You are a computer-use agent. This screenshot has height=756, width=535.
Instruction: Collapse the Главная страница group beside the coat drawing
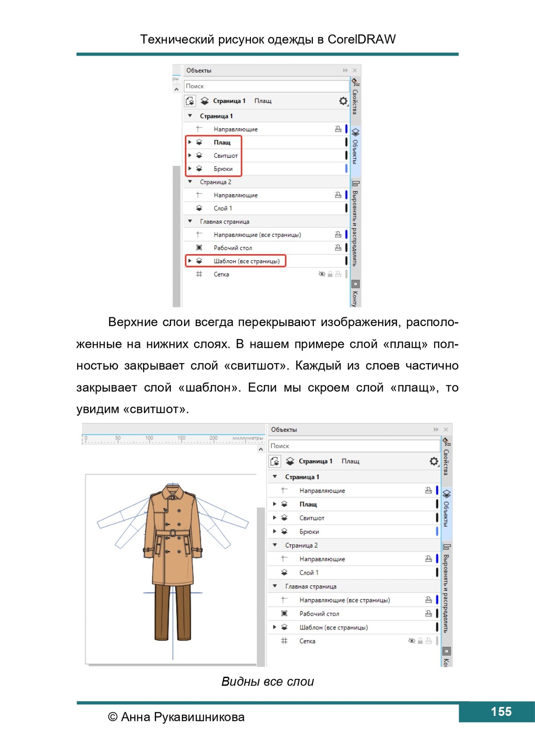pyautogui.click(x=275, y=586)
